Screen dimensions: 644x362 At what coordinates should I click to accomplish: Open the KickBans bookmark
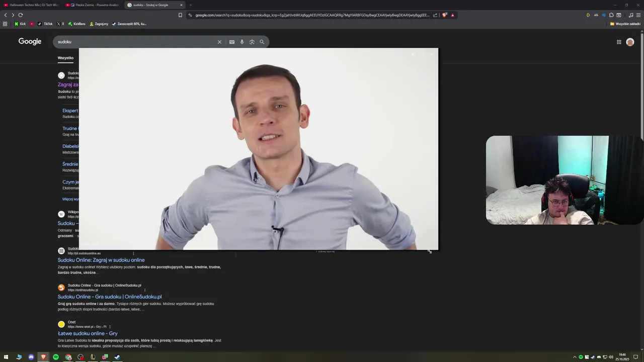(x=76, y=24)
